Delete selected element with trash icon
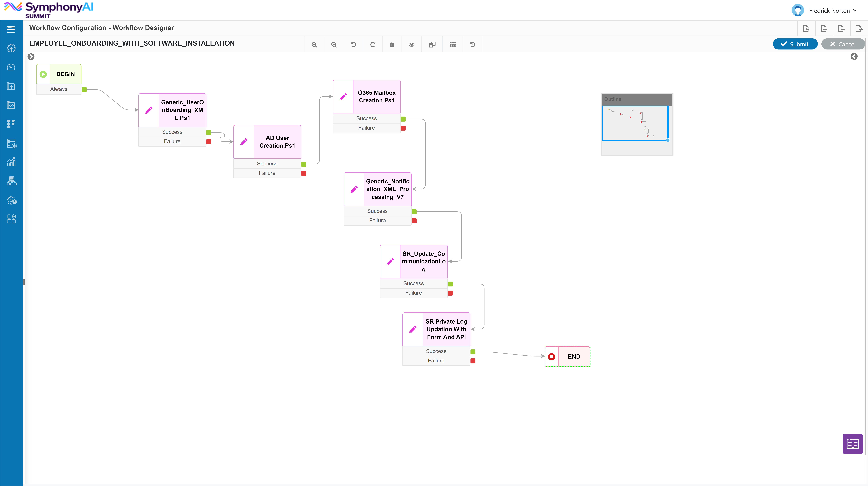 pyautogui.click(x=392, y=45)
